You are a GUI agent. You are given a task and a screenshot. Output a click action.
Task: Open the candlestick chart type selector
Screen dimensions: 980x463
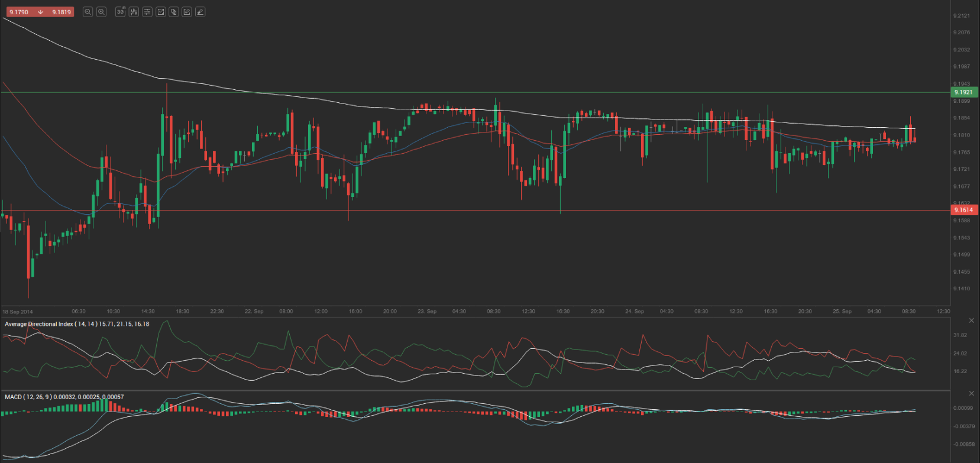tap(134, 12)
